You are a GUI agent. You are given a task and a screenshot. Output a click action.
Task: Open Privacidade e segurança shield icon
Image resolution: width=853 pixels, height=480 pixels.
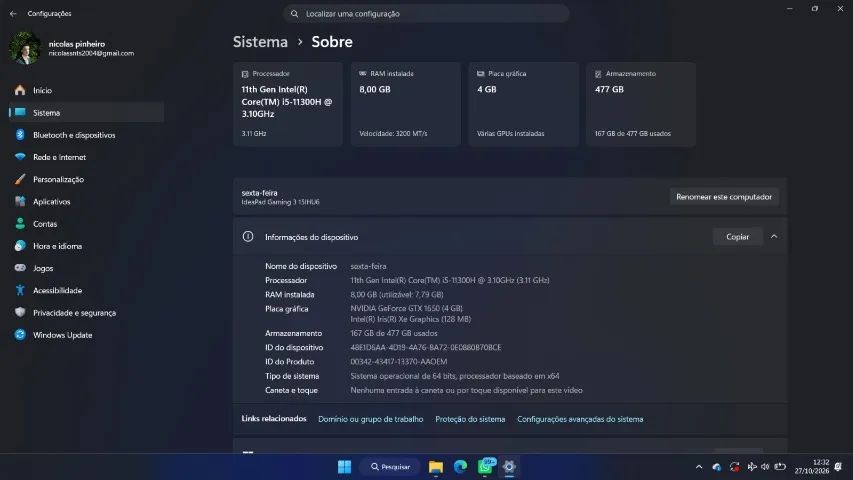pos(20,312)
